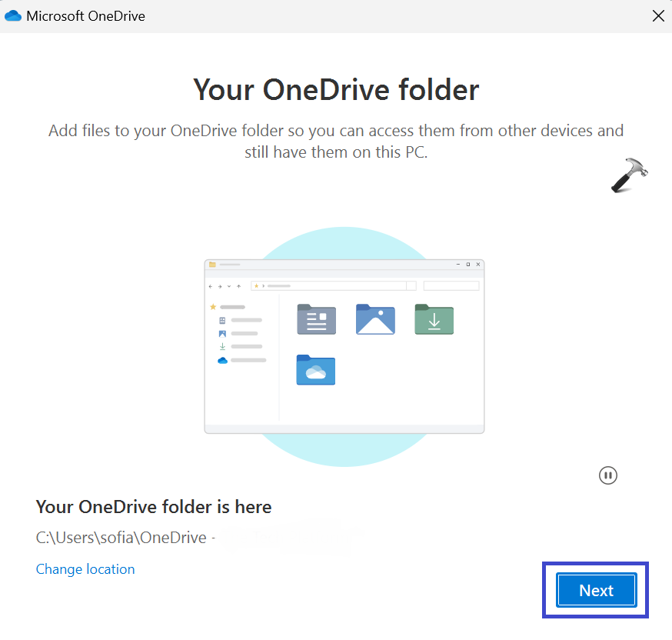The image size is (672, 640).
Task: Click the 'Your OneDrive folder' title
Action: click(x=336, y=89)
